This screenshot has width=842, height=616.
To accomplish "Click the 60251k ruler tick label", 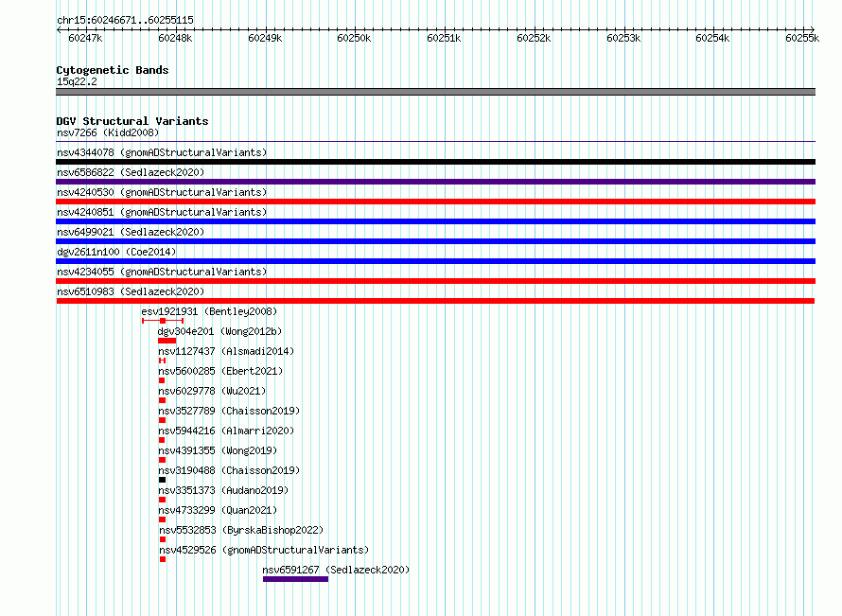I will click(x=444, y=38).
